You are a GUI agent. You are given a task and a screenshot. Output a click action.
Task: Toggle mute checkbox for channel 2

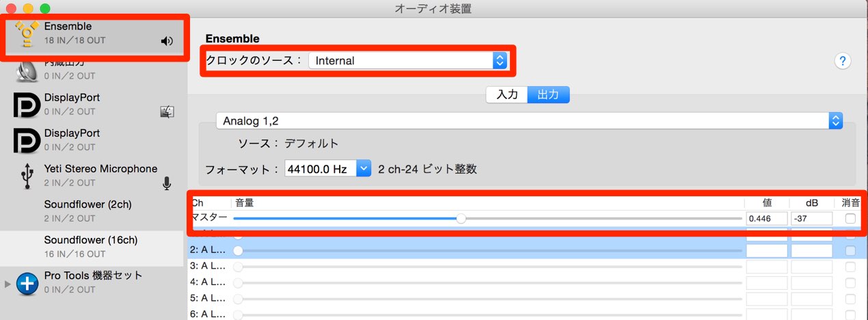pos(850,251)
